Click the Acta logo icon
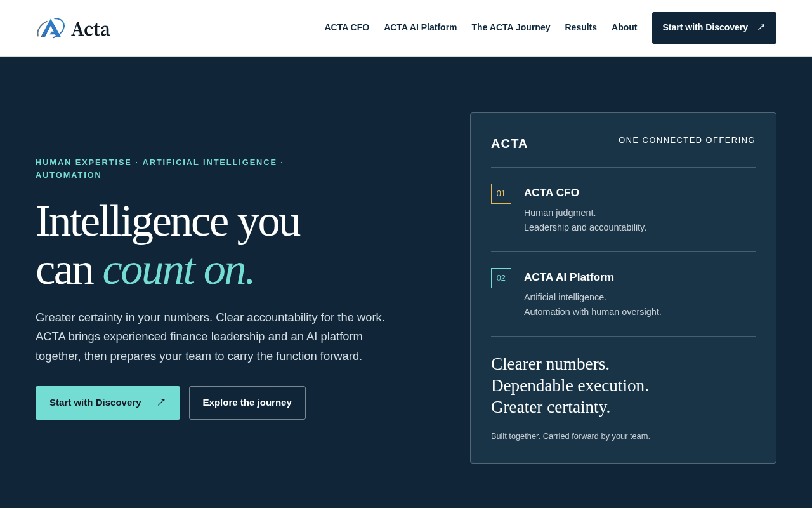The height and width of the screenshot is (508, 812). tap(51, 28)
